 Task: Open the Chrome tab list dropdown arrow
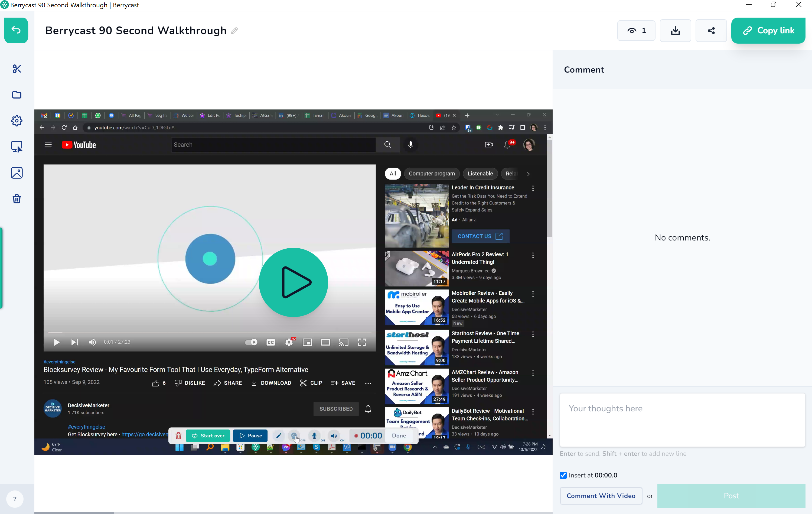click(x=497, y=115)
